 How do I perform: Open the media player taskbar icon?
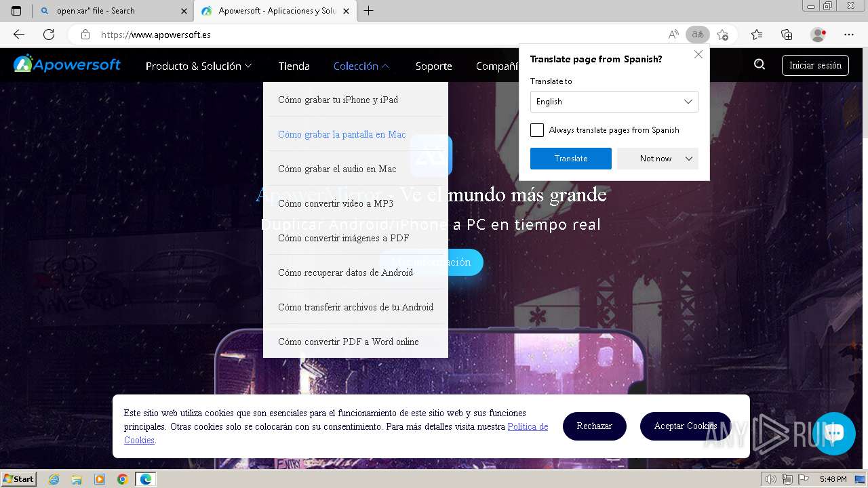[x=100, y=479]
